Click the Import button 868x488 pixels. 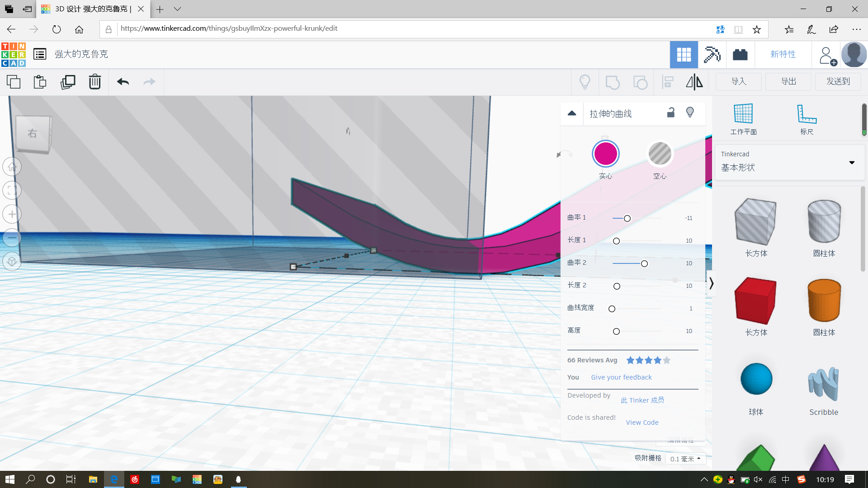click(x=739, y=81)
